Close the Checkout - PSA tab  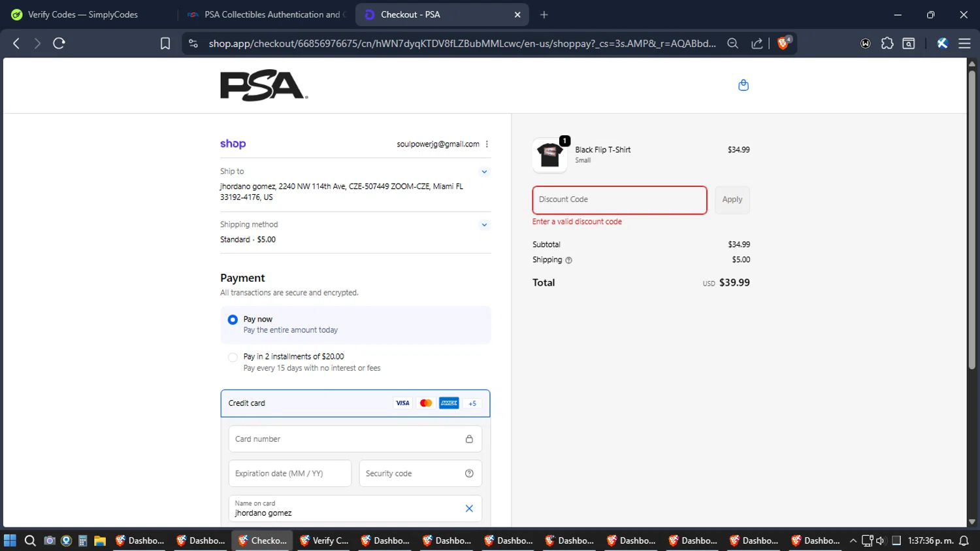tap(517, 14)
